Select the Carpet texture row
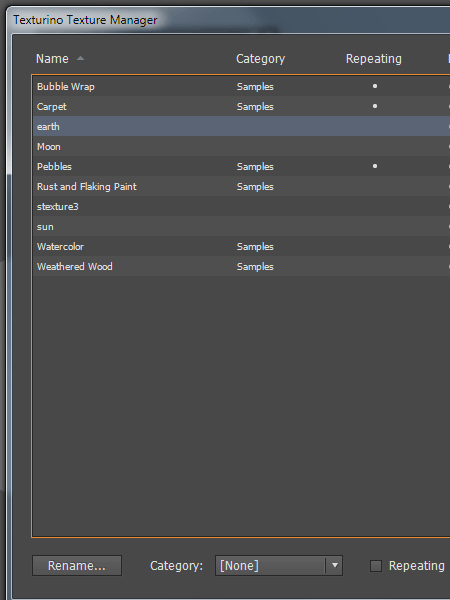Image resolution: width=450 pixels, height=600 pixels. [x=241, y=106]
